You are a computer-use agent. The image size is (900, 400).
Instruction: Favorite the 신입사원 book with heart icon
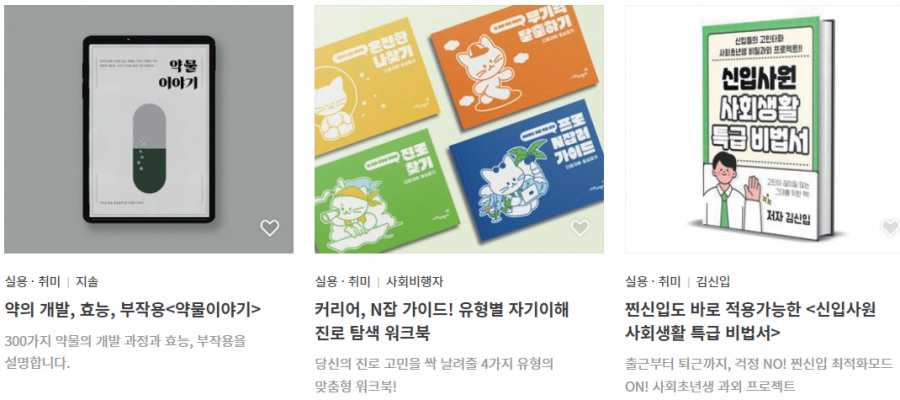pyautogui.click(x=890, y=228)
